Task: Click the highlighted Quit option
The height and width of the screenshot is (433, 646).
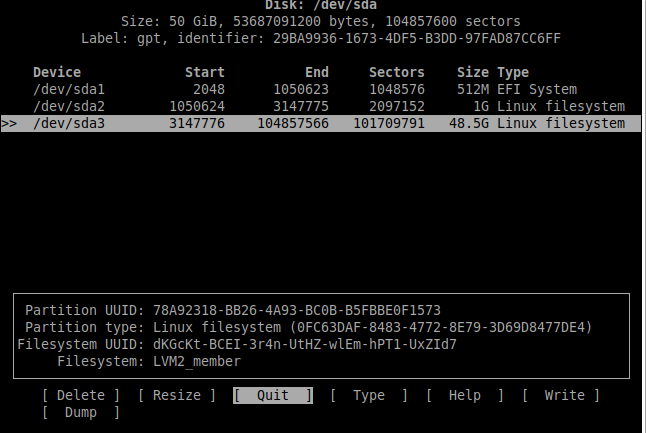Action: click(272, 395)
